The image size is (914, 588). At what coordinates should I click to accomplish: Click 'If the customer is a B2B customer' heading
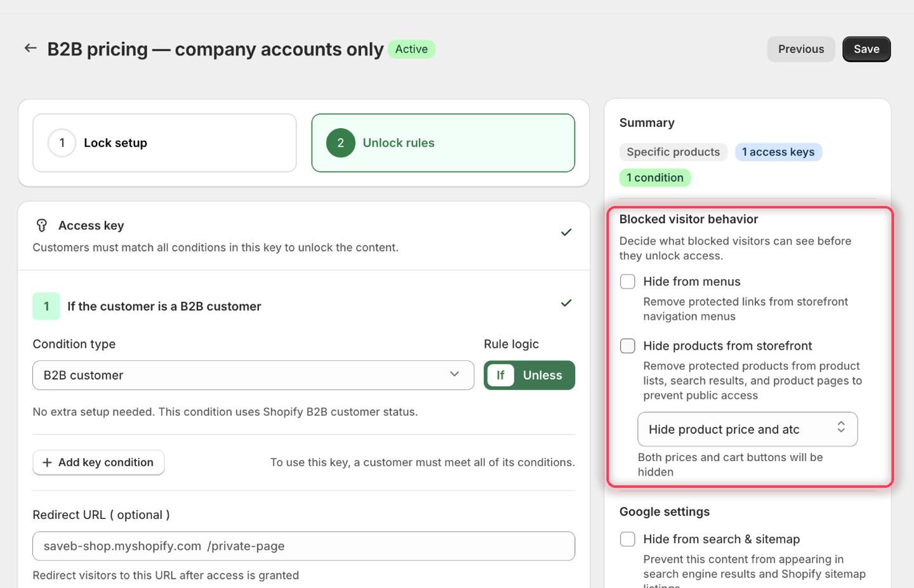pyautogui.click(x=164, y=306)
